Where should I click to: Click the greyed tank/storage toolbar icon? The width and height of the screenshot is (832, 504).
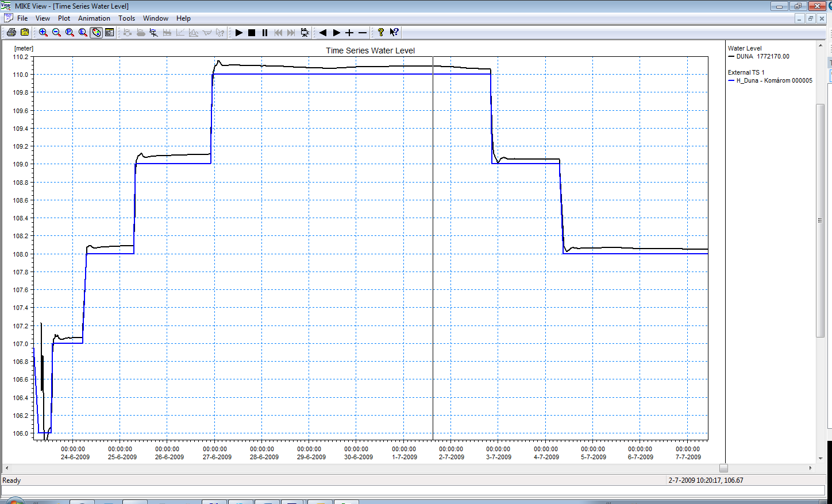tap(141, 33)
